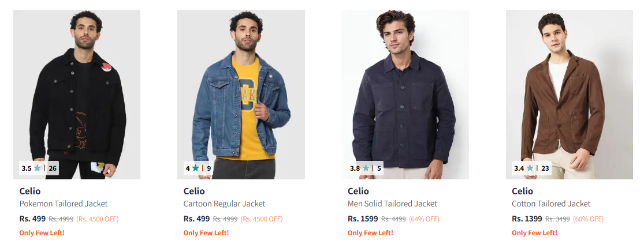Click the Rs. 1399 price
The width and height of the screenshot is (644, 252).
tap(527, 219)
